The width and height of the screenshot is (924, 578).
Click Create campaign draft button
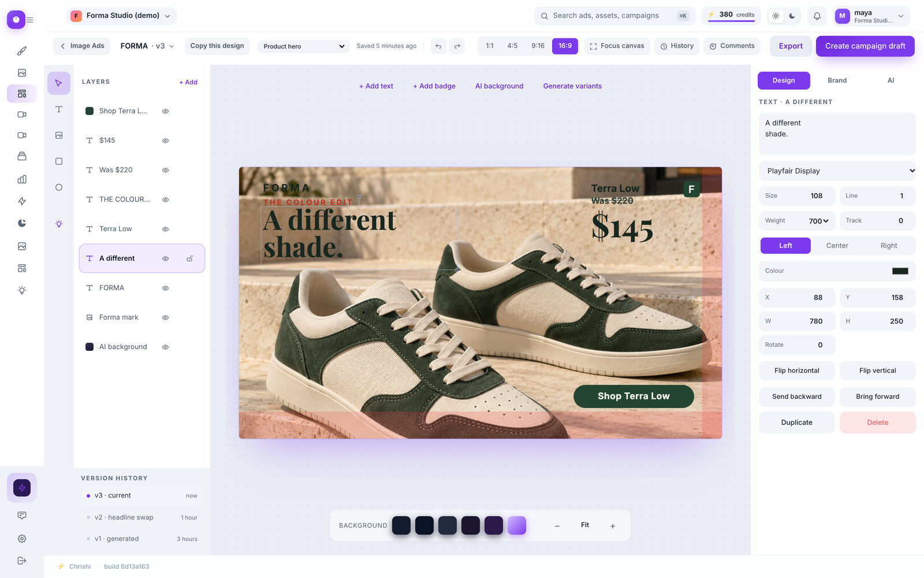click(x=865, y=46)
